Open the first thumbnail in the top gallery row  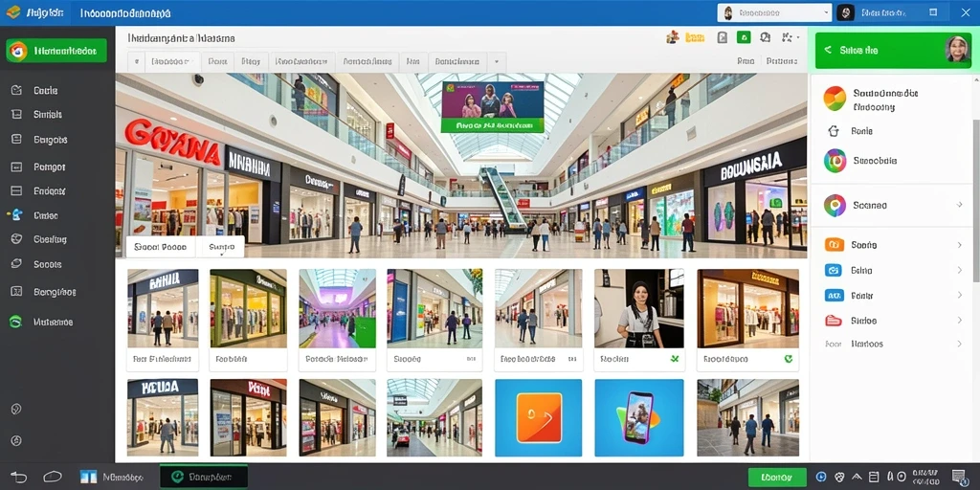[163, 308]
